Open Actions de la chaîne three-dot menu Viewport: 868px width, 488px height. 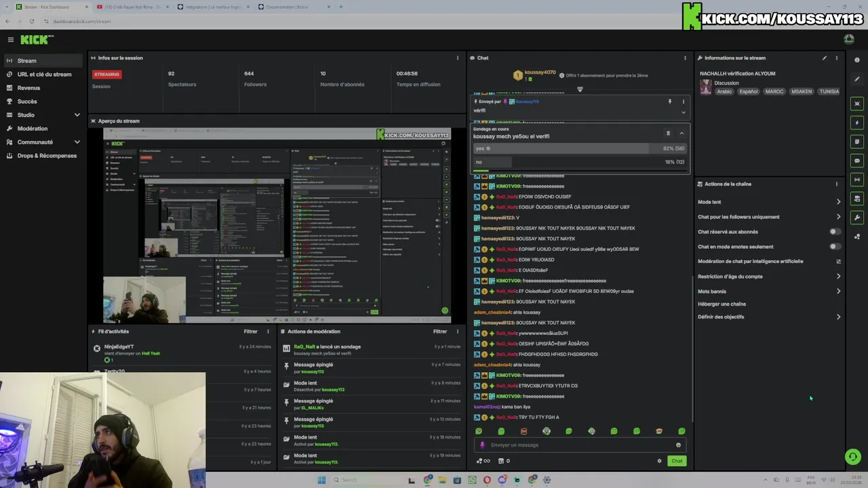tap(836, 184)
